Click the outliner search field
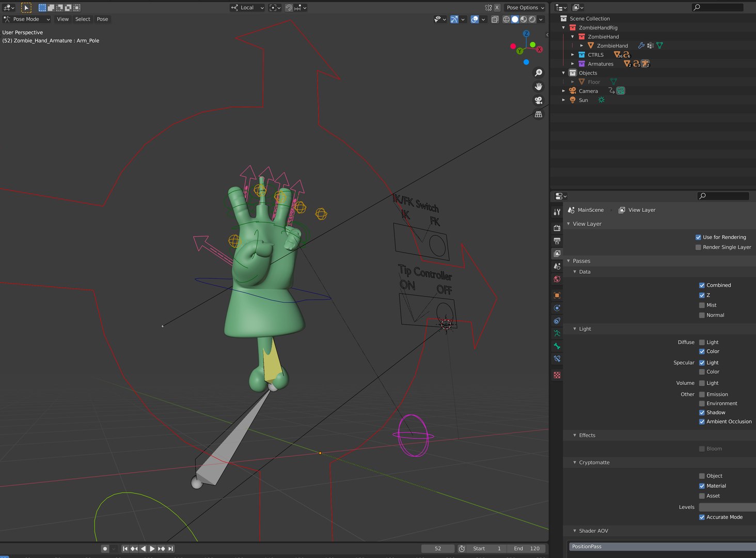 tap(718, 7)
